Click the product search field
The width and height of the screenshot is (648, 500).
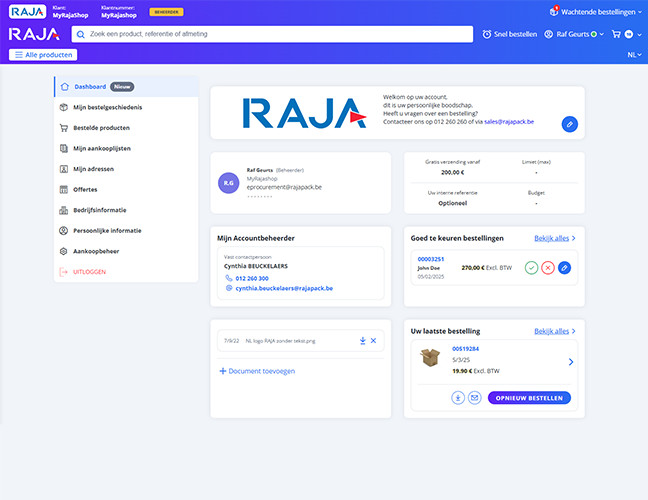[x=272, y=34]
